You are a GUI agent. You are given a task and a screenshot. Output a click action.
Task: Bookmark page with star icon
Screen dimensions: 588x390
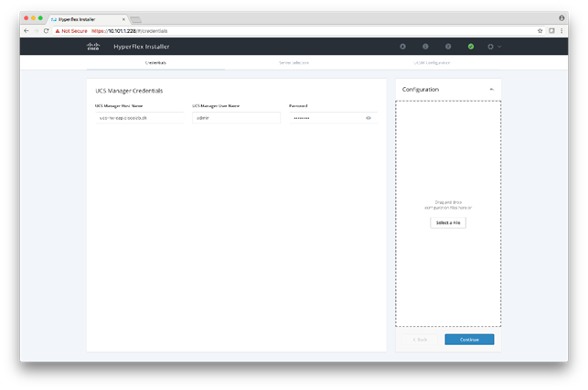click(540, 31)
